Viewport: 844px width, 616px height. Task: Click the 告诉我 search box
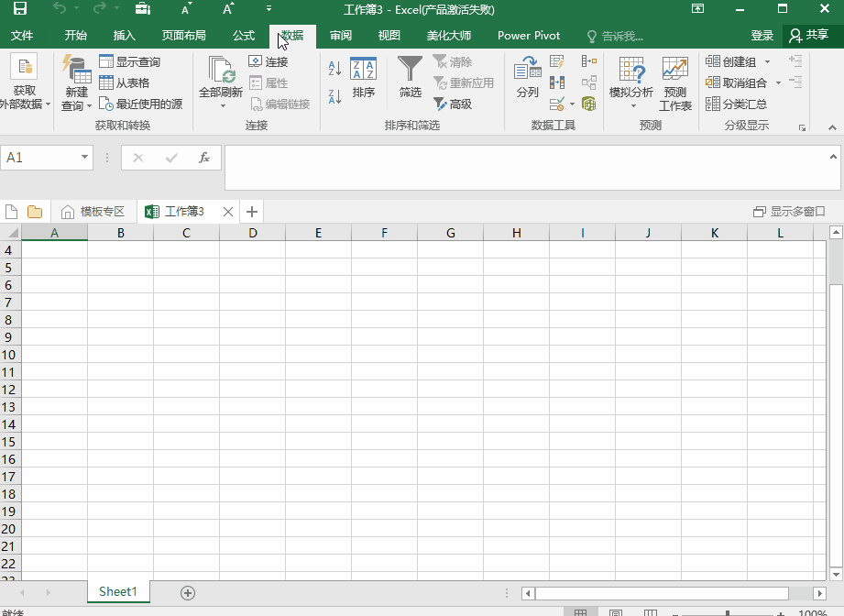615,36
